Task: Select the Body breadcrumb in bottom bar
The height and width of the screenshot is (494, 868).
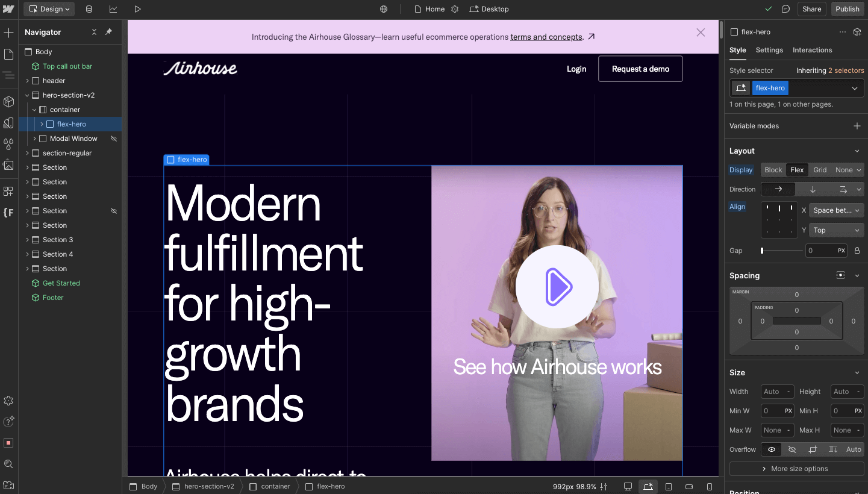Action: 143,486
